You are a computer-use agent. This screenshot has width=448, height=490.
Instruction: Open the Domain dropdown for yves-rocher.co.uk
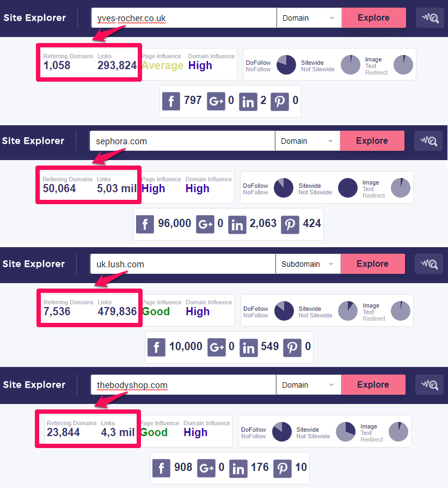309,18
